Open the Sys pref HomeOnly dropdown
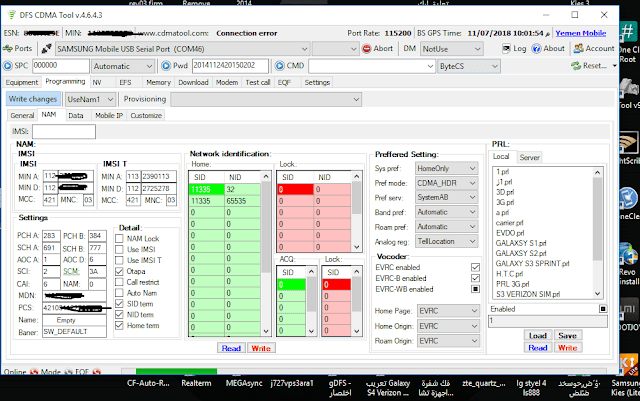The image size is (640, 401). click(x=447, y=168)
